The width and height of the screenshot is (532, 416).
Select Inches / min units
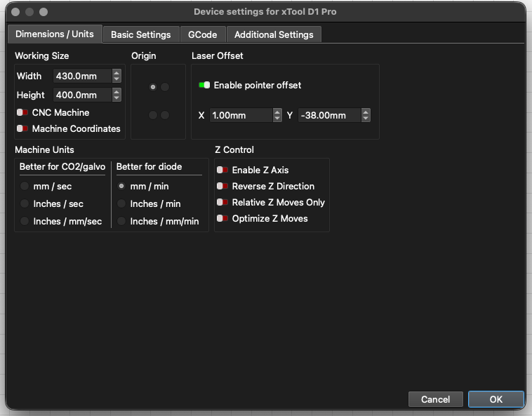pyautogui.click(x=122, y=203)
